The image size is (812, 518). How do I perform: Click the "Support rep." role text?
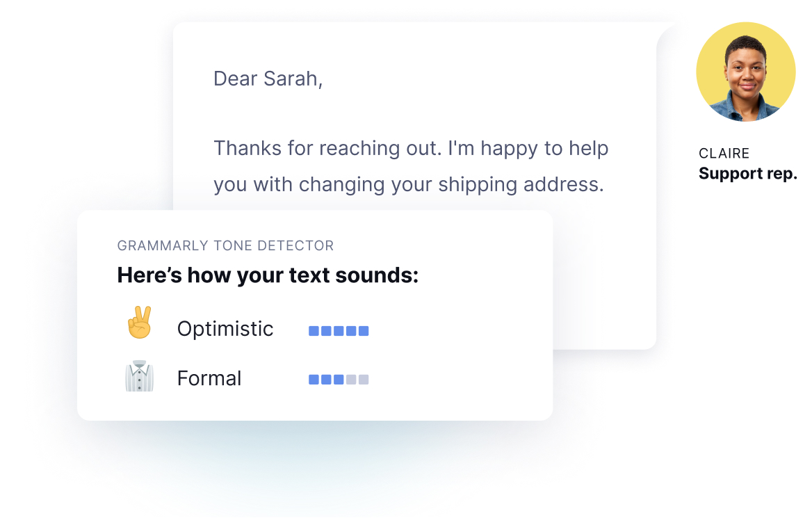coord(748,174)
